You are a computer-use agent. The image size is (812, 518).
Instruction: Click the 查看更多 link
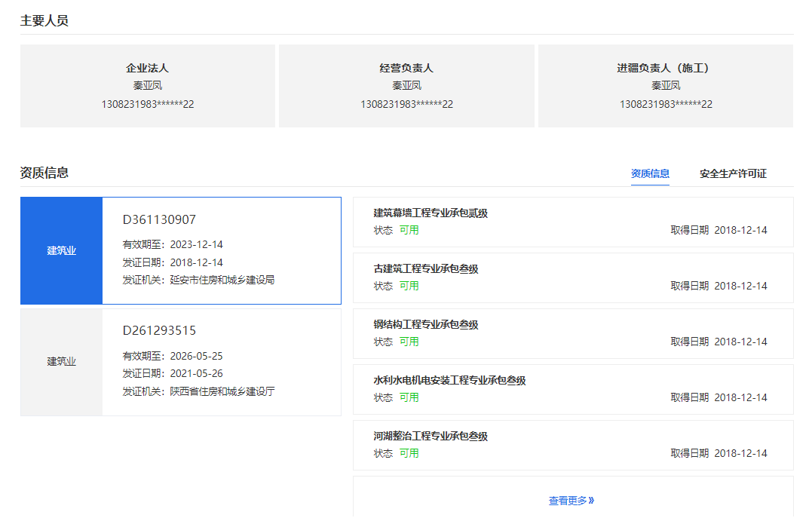tap(567, 500)
